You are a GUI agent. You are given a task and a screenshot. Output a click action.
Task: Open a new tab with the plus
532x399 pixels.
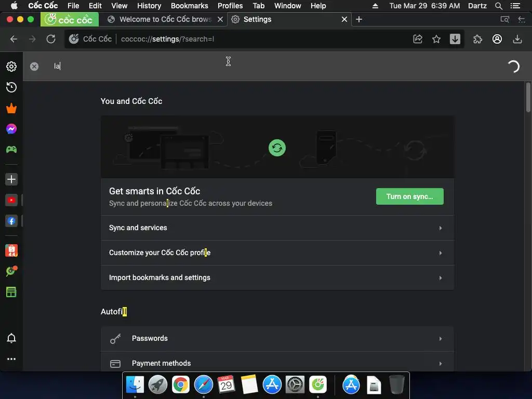[359, 19]
